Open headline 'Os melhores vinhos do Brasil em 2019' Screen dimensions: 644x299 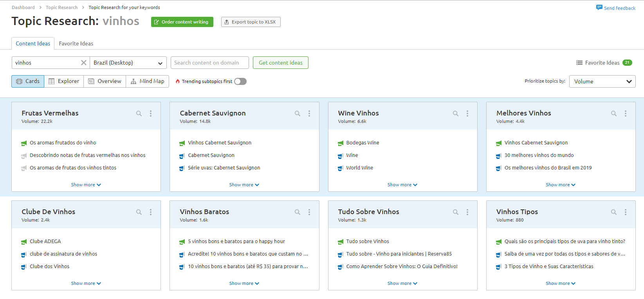click(548, 168)
